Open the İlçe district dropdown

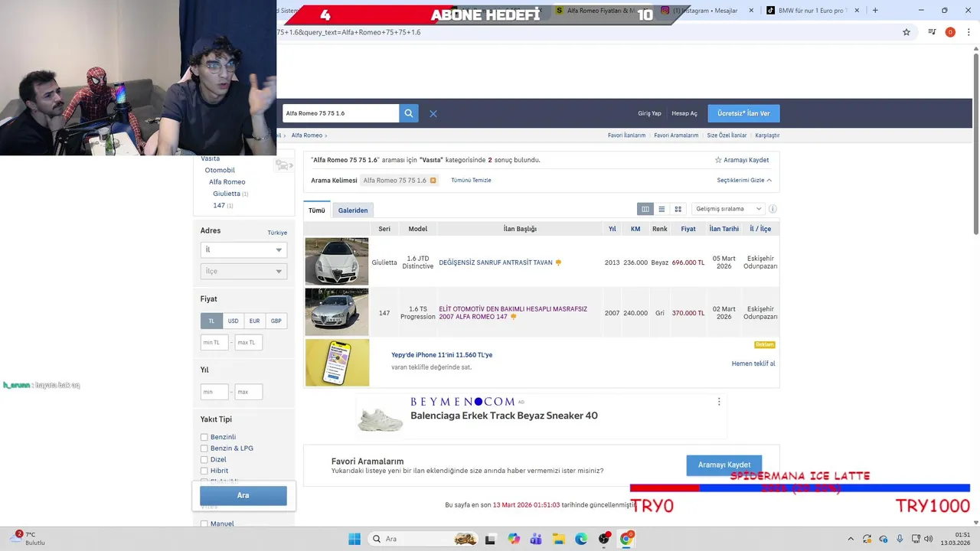click(x=243, y=271)
